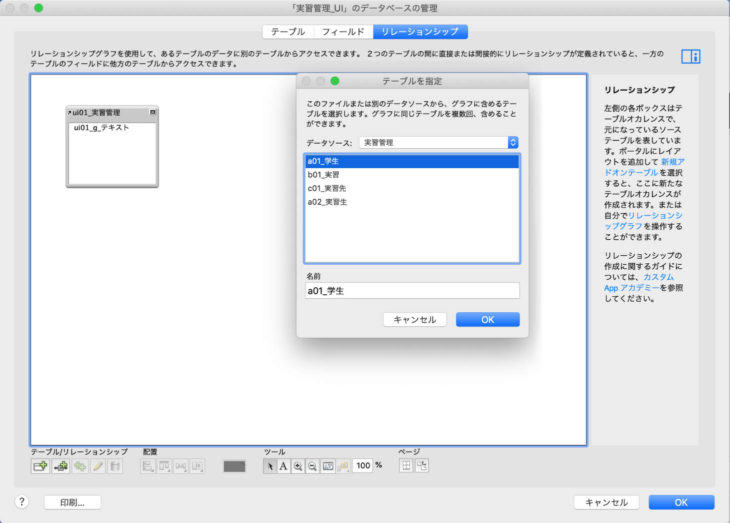Select the pointer selection tool
Image resolution: width=730 pixels, height=523 pixels.
(x=269, y=466)
